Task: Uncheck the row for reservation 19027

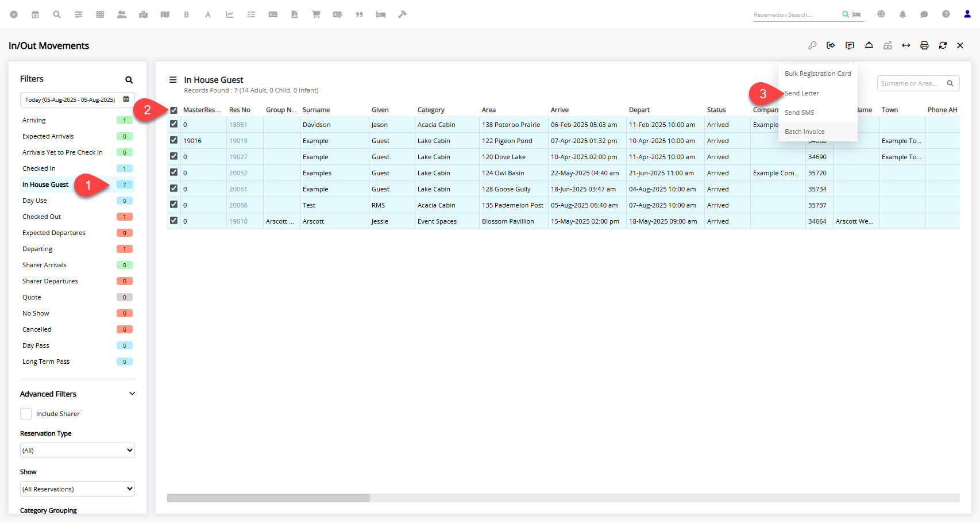Action: pos(173,156)
